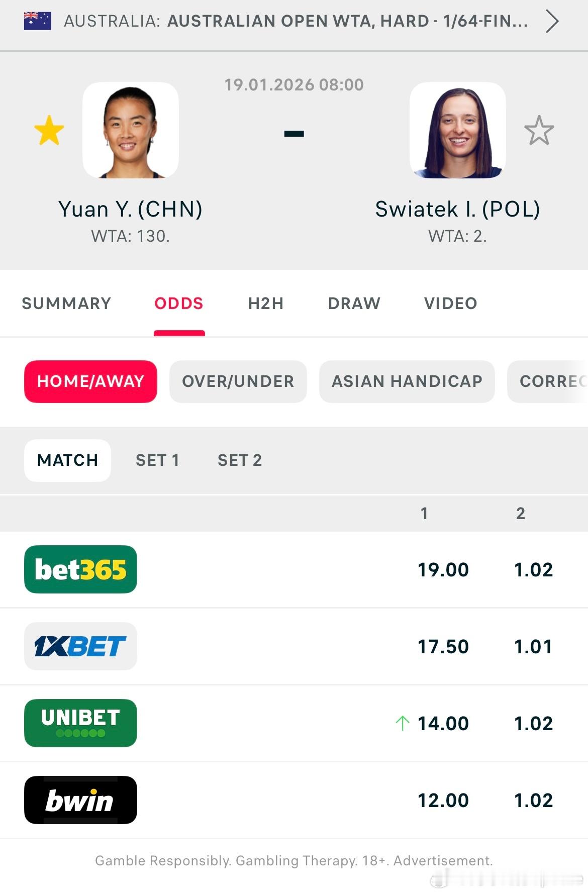
Task: Open the Australian Open WTA tournament title
Action: point(348,21)
